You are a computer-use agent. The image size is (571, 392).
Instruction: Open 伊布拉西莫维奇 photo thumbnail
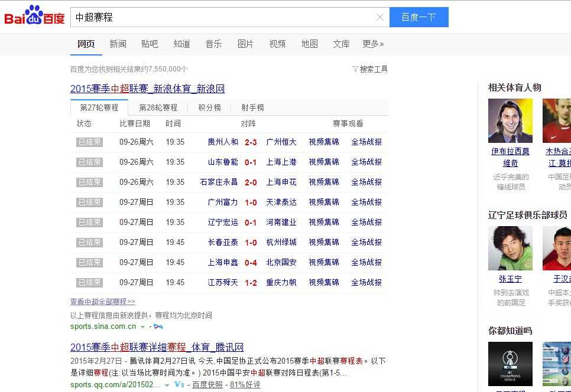(510, 120)
